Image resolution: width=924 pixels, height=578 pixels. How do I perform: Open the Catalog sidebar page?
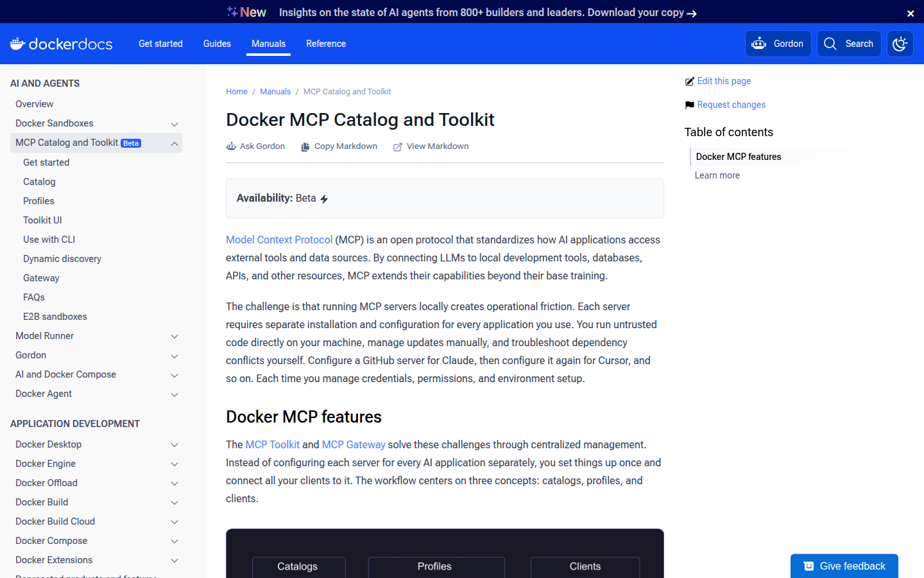(x=39, y=182)
